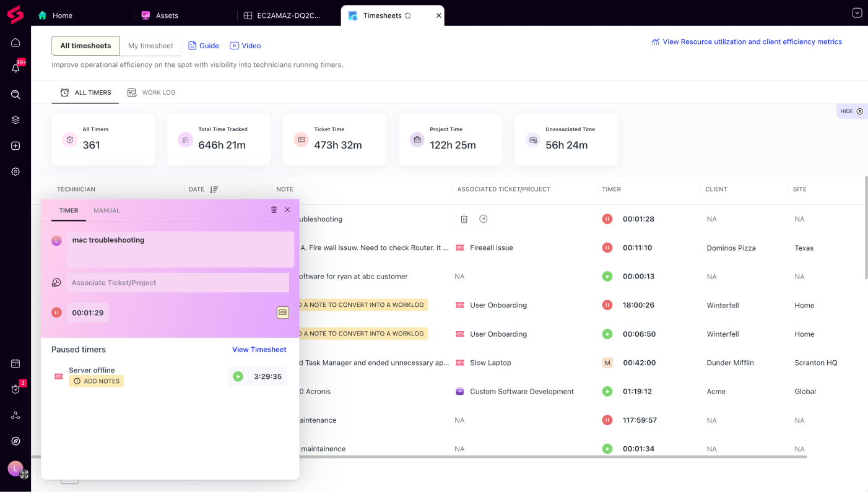Switch to the Work Log tab
Screen dimensions: 868x492
tap(152, 93)
